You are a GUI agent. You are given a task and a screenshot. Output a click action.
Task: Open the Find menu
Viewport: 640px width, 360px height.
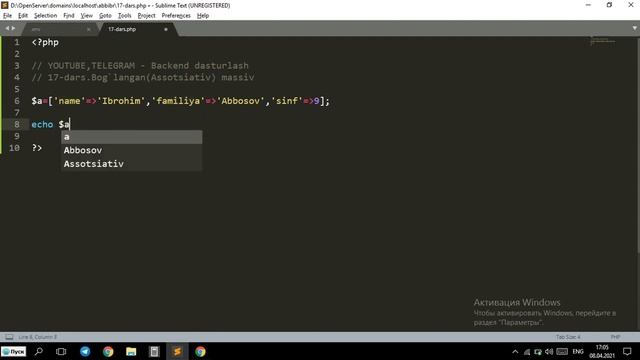tap(69, 16)
